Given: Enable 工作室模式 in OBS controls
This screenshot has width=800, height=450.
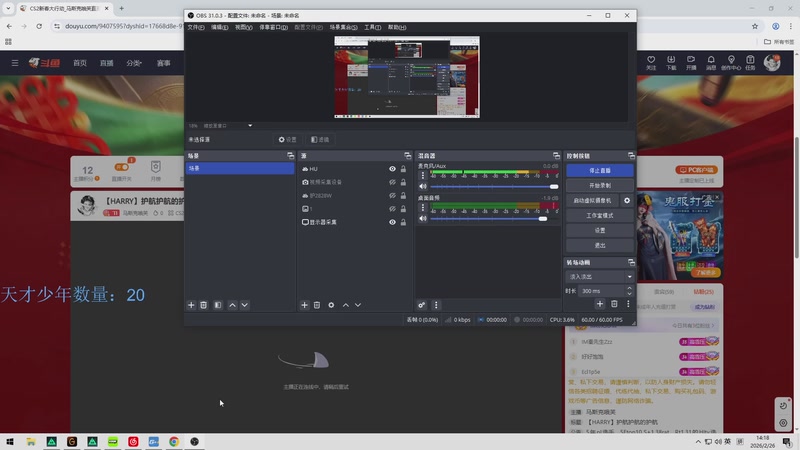Looking at the screenshot, I should point(600,215).
